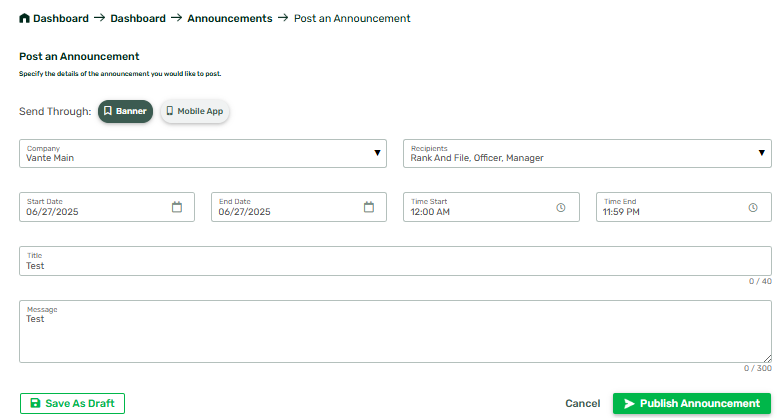Open the Start Date calendar icon
This screenshot has height=418, width=777.
point(177,207)
